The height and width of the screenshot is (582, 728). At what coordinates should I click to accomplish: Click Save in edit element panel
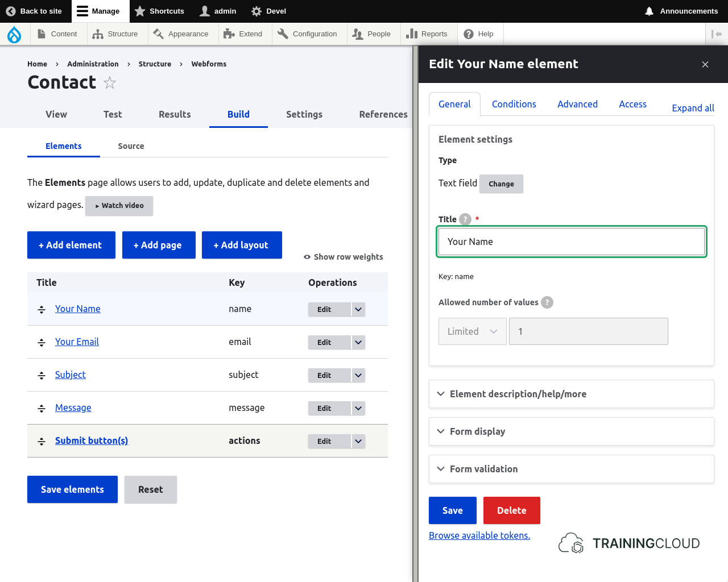[x=453, y=510]
